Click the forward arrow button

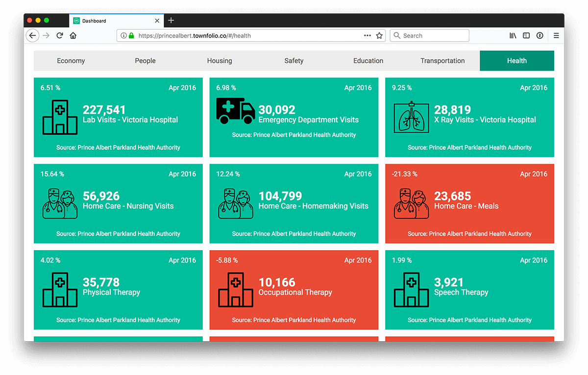coord(46,35)
